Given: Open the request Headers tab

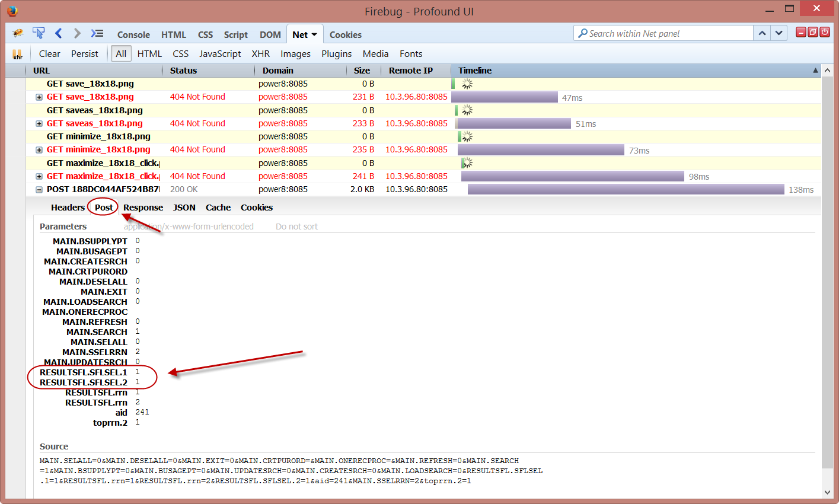Looking at the screenshot, I should [x=68, y=208].
